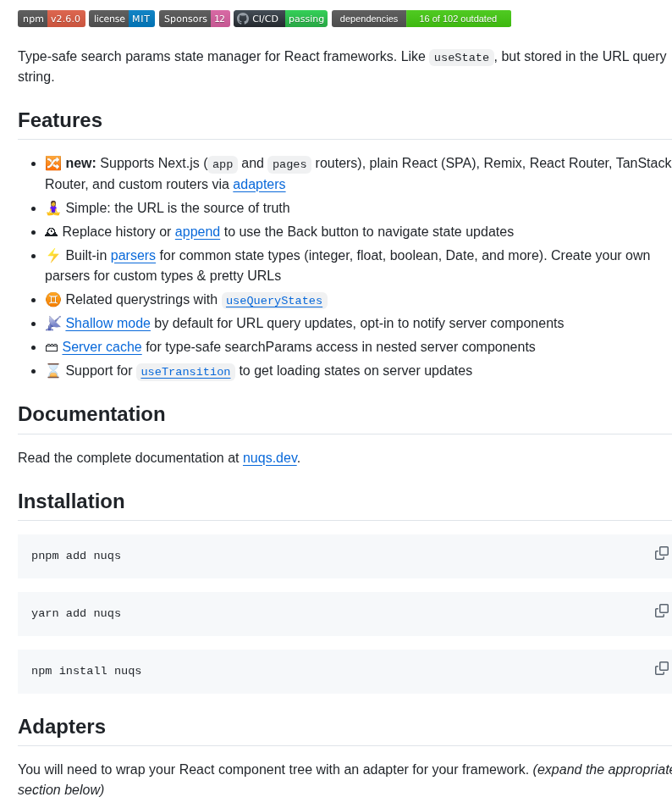672x808 pixels.
Task: Click the hourglass emoji beside Support for
Action: click(53, 370)
